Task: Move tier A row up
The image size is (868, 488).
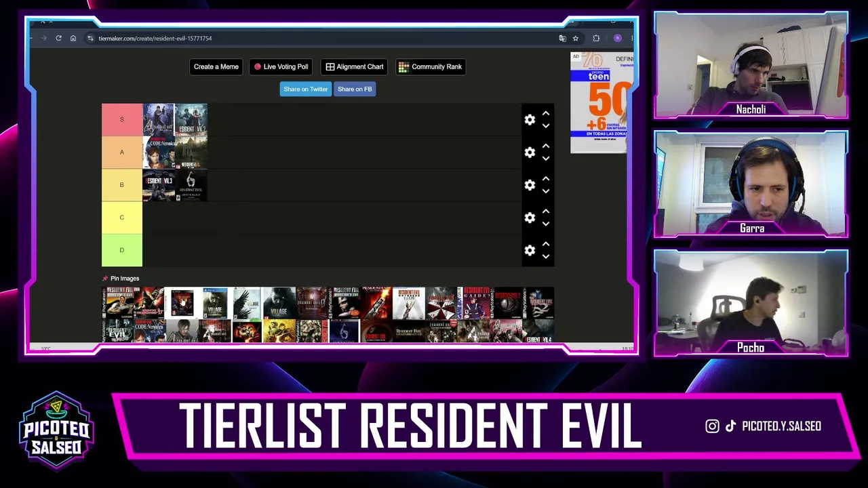Action: 545,146
